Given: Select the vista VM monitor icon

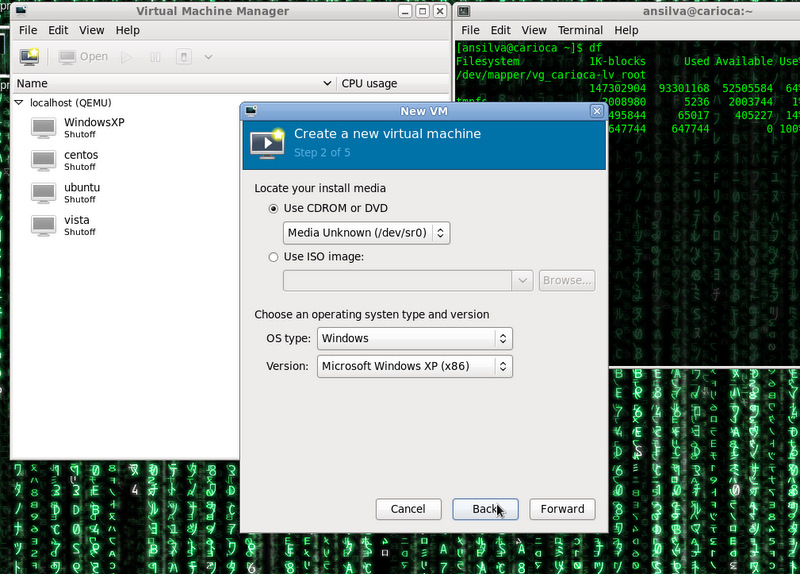Looking at the screenshot, I should point(44,224).
